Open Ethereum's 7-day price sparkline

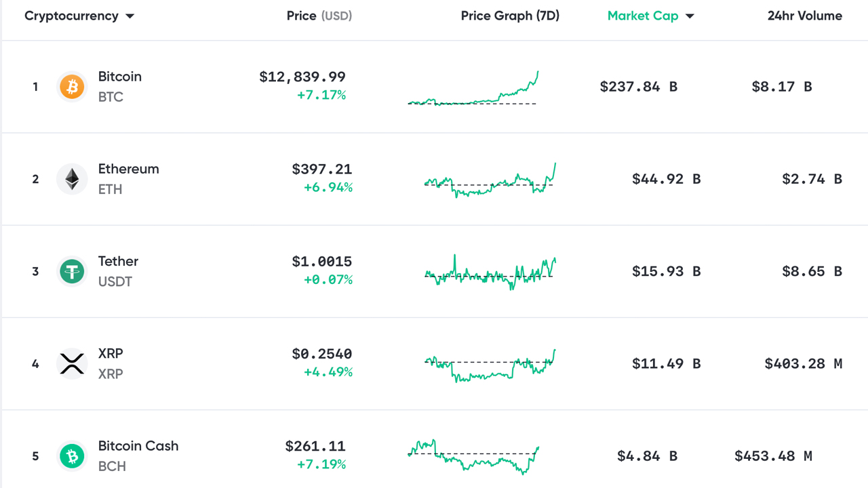(x=490, y=180)
